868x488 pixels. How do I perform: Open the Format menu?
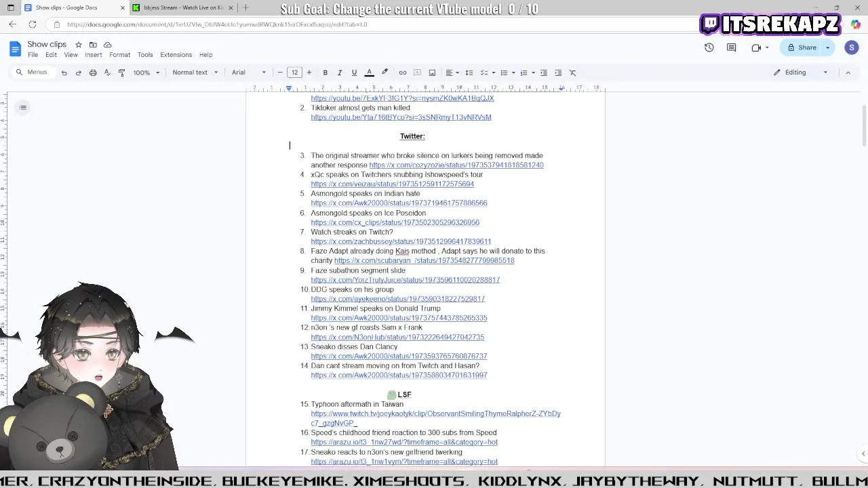point(119,55)
